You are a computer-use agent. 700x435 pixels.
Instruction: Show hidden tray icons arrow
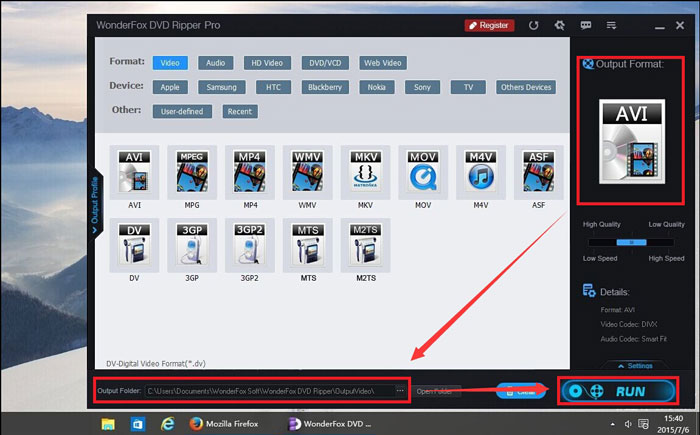[x=612, y=424]
